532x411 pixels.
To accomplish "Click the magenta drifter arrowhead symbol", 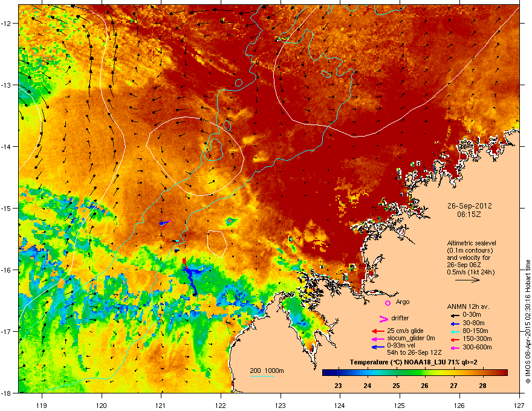I will (383, 319).
